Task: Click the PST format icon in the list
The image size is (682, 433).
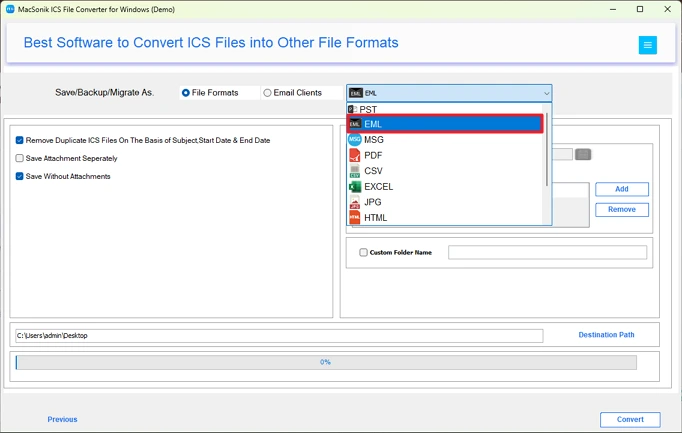Action: click(353, 109)
